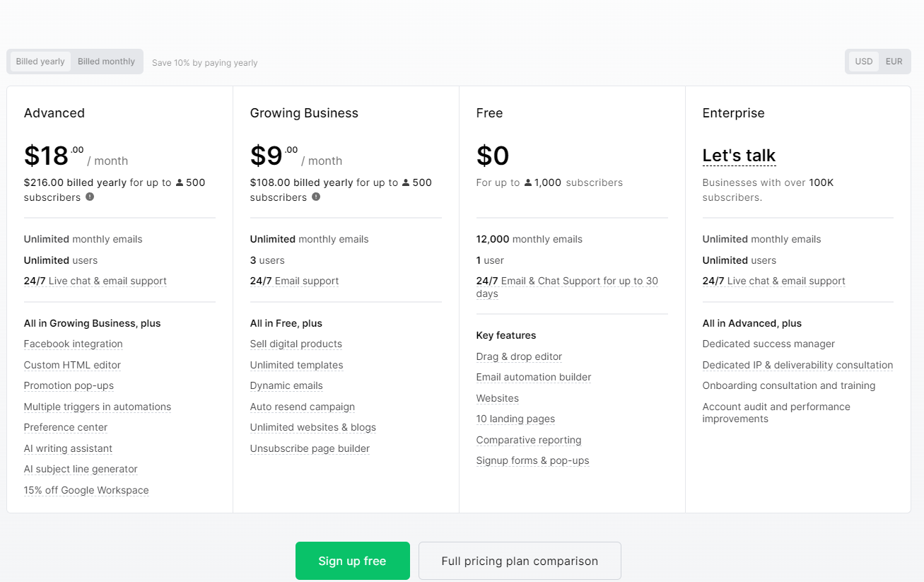The height and width of the screenshot is (582, 924).
Task: Select USD currency
Action: click(864, 62)
